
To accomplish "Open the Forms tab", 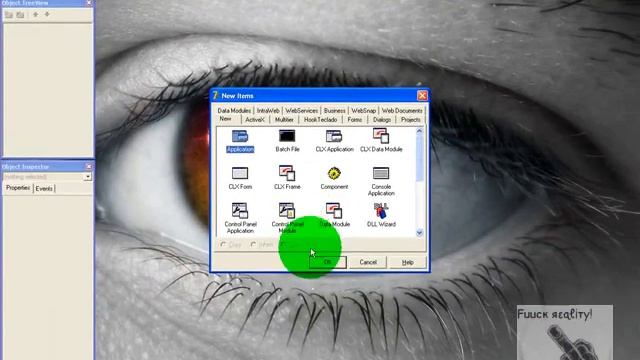I will 354,120.
